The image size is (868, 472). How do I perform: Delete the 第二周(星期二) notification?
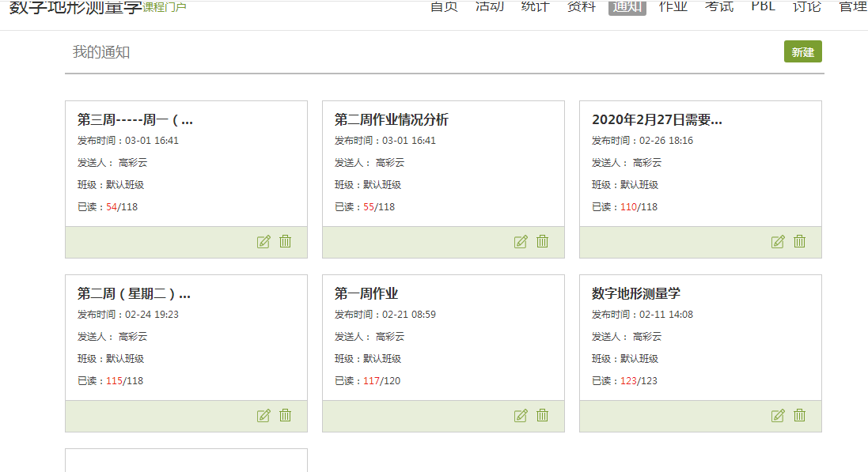pyautogui.click(x=285, y=416)
